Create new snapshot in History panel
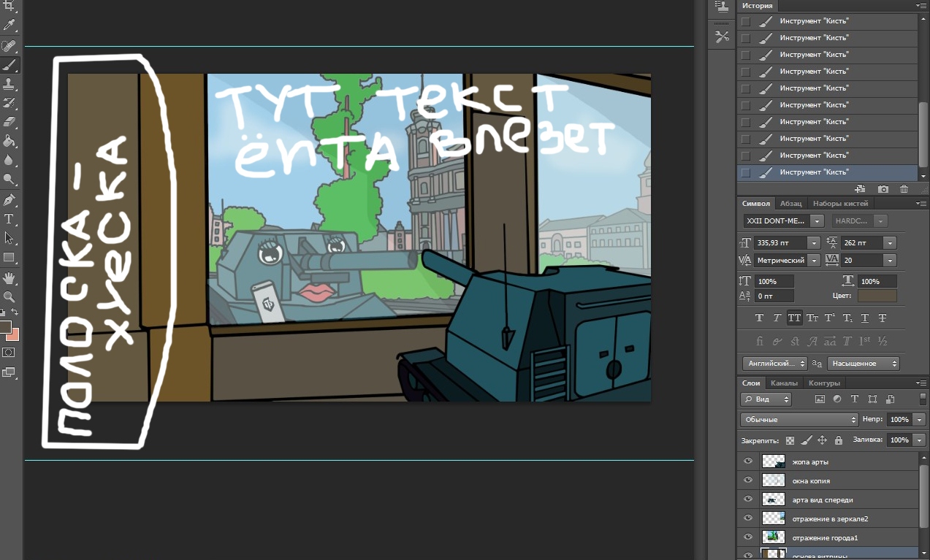The height and width of the screenshot is (560, 930). [x=883, y=189]
